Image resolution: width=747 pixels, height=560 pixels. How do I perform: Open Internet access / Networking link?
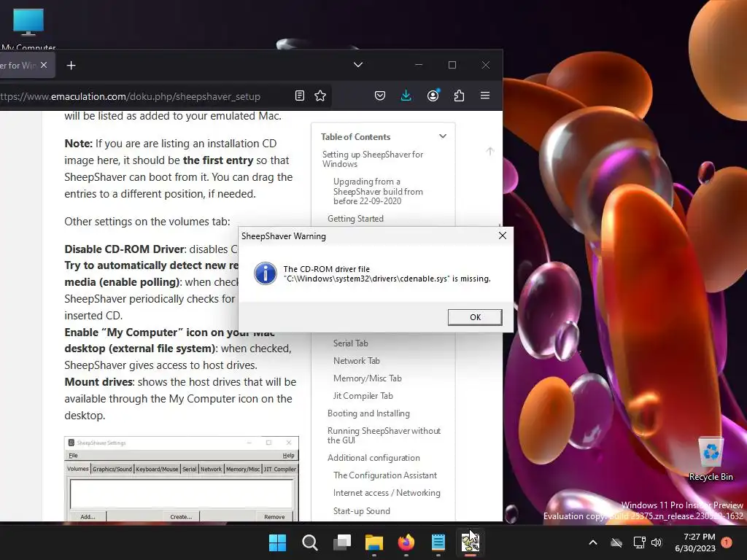(387, 493)
